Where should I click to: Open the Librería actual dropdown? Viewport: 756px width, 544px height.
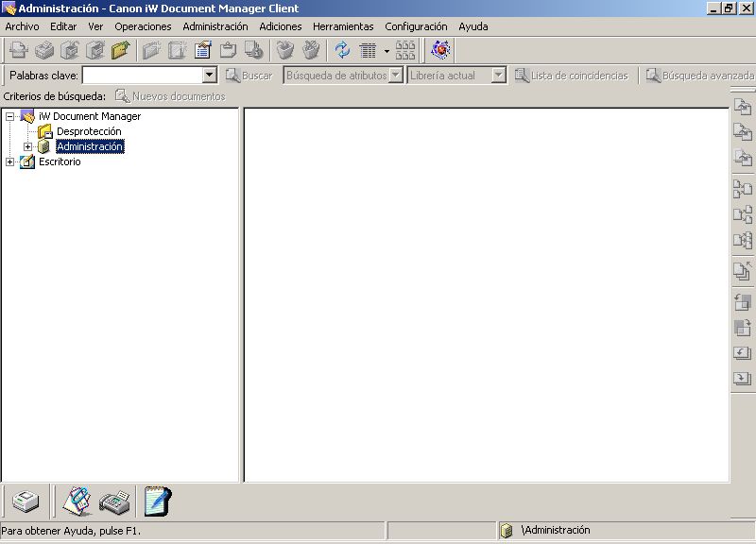(499, 76)
